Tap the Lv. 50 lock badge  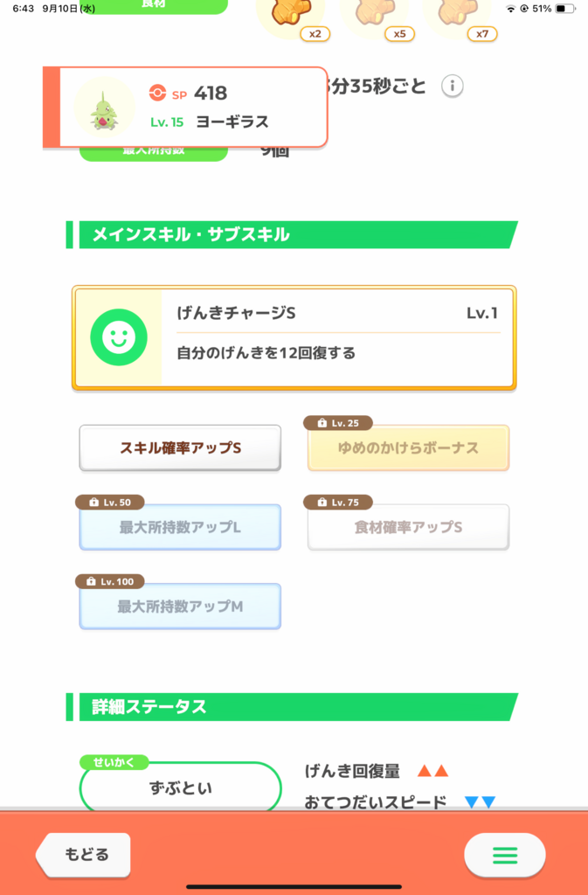point(110,503)
